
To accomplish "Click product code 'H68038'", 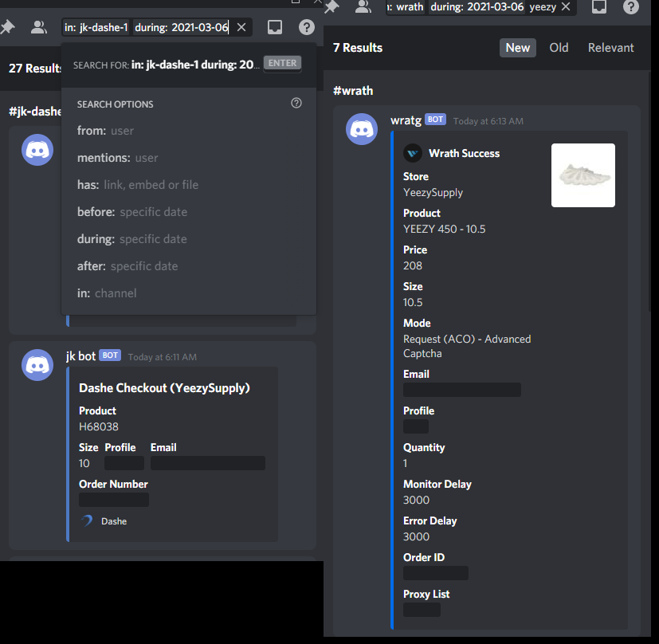I will pyautogui.click(x=99, y=427).
